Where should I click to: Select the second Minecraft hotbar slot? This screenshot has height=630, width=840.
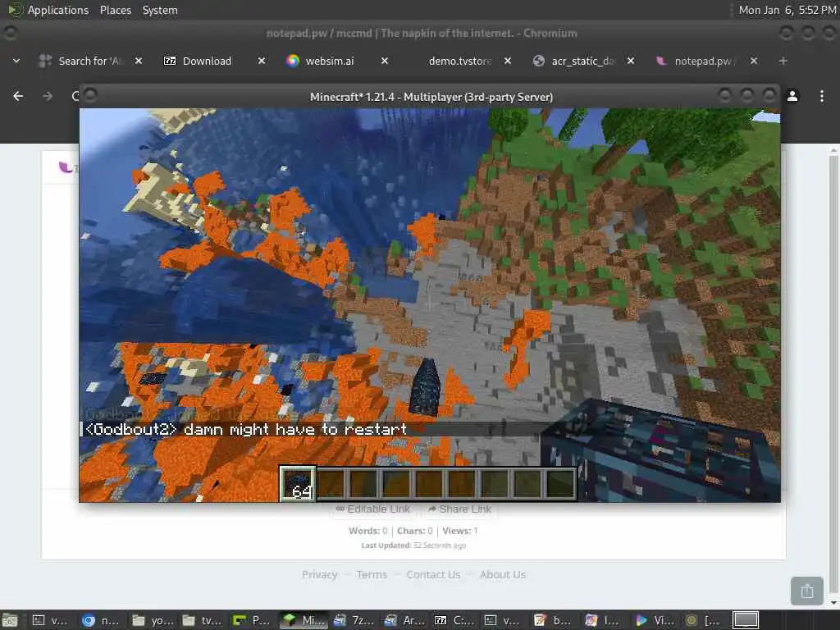[x=331, y=484]
